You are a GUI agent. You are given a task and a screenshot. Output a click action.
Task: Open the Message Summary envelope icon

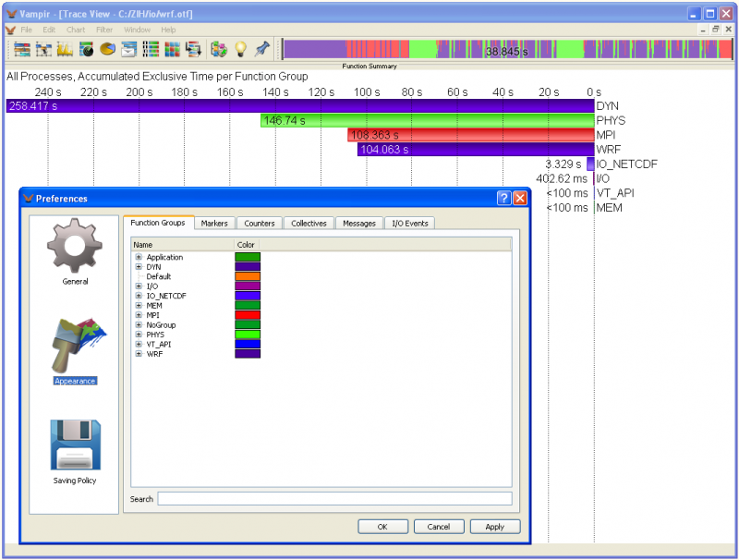point(128,50)
